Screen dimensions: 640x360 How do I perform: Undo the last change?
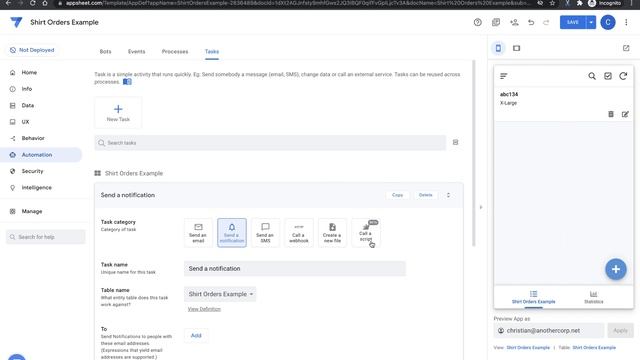pos(531,22)
